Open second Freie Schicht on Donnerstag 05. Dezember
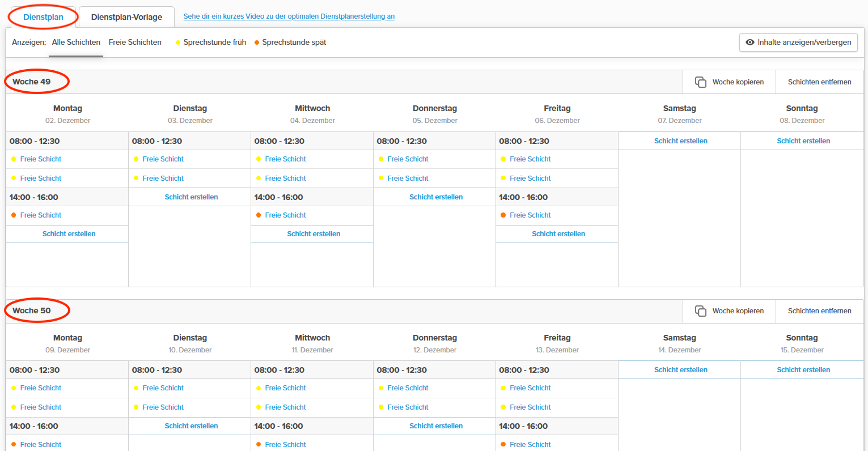Screen dimensions: 868x451 click(408, 178)
